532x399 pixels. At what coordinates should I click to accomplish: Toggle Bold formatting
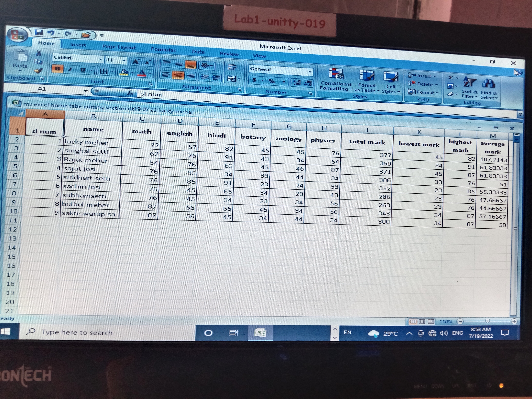57,69
